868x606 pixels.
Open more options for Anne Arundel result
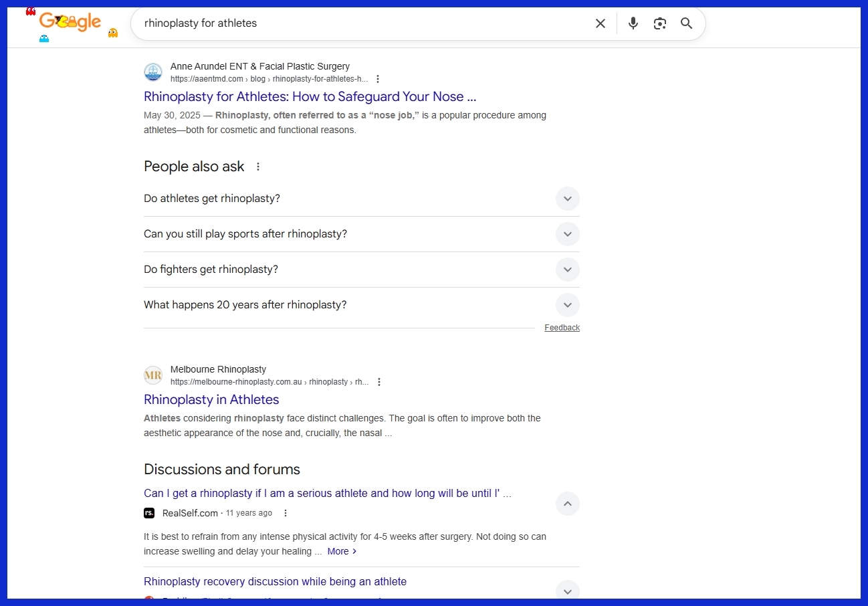(378, 79)
